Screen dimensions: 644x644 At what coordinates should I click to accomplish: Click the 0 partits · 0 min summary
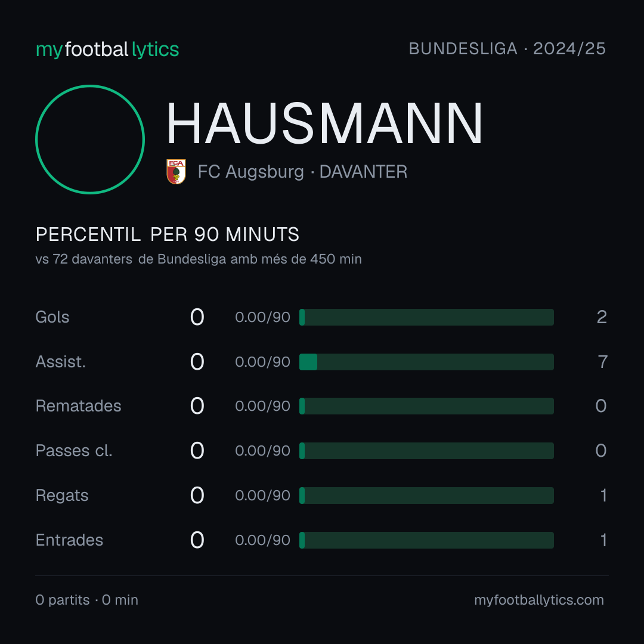tap(86, 600)
